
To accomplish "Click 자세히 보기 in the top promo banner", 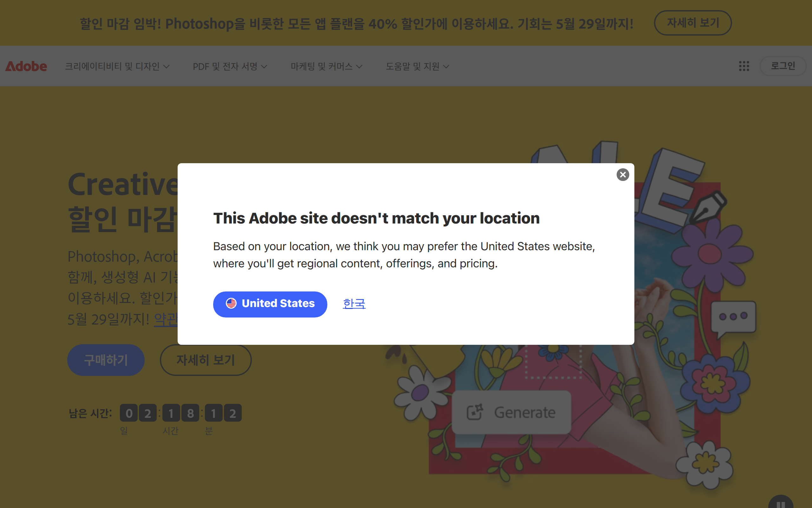I will pyautogui.click(x=692, y=23).
